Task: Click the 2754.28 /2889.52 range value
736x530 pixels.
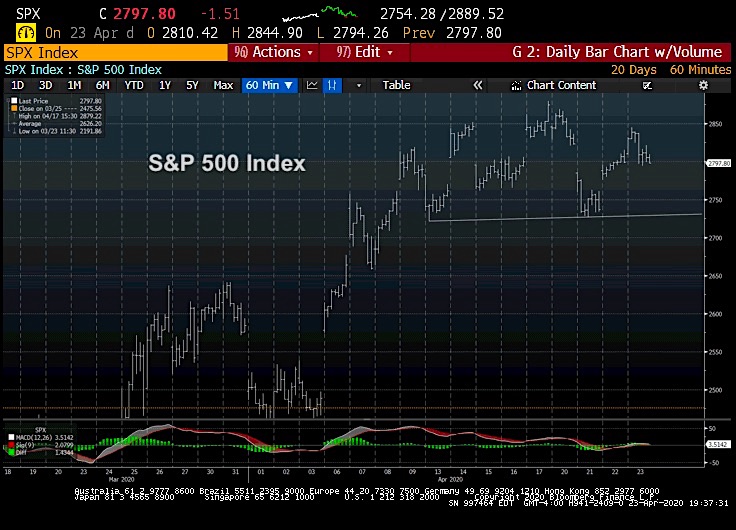Action: tap(442, 14)
